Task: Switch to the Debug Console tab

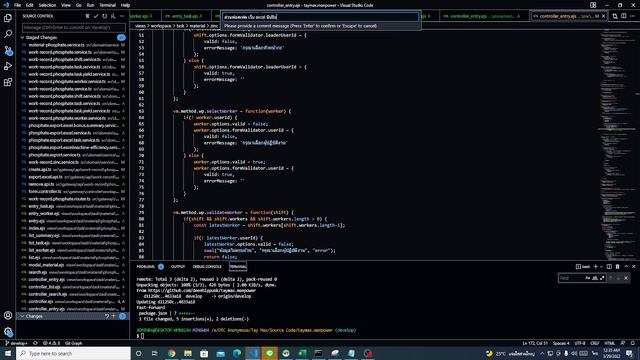Action: point(207,267)
